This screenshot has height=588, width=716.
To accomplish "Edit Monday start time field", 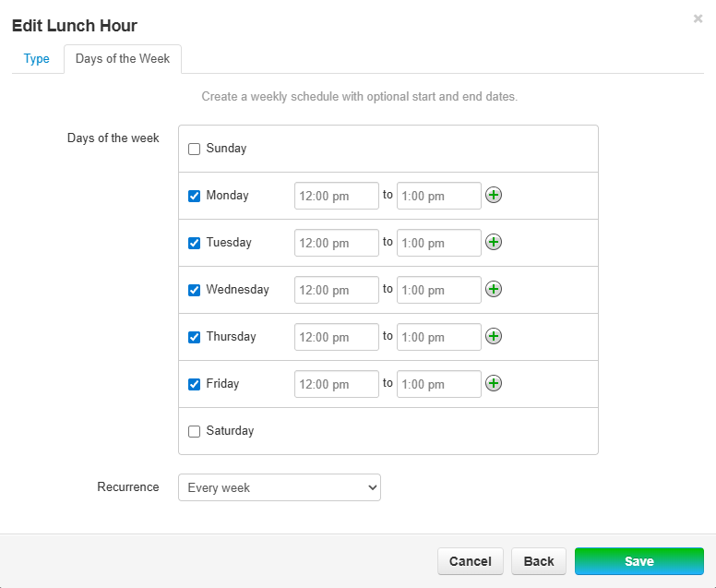I will pyautogui.click(x=336, y=196).
